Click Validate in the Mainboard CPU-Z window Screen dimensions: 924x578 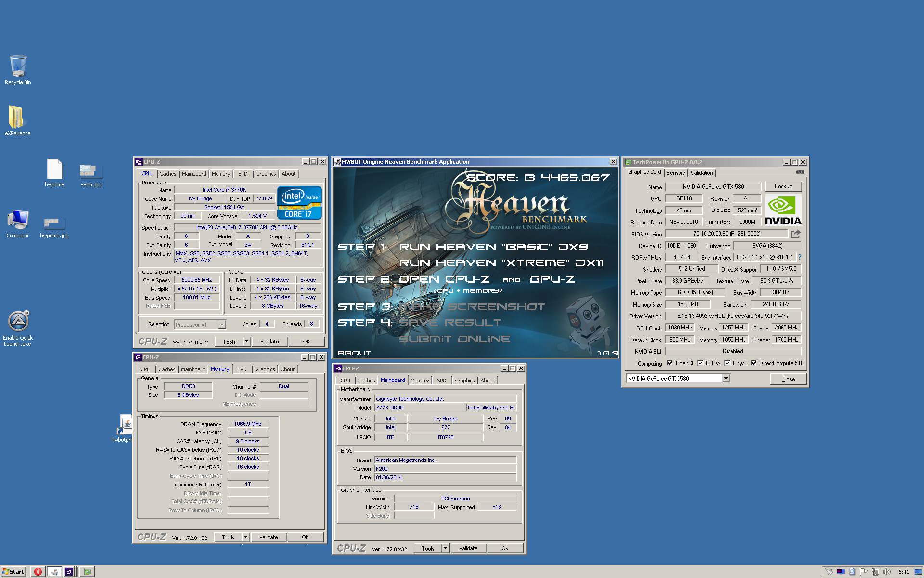[468, 548]
